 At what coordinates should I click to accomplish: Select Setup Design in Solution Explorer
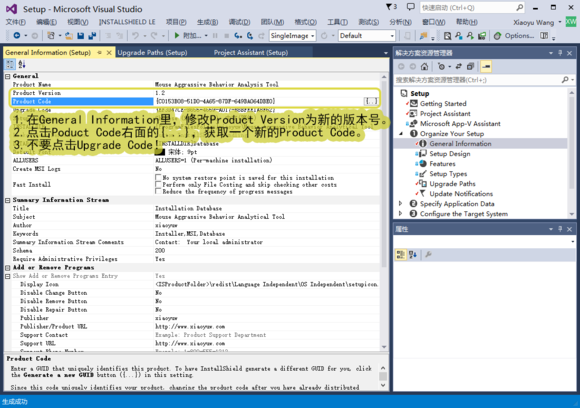click(449, 154)
